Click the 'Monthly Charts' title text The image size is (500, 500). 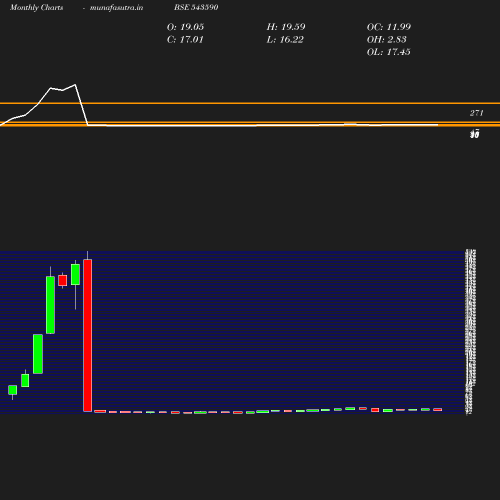pos(37,7)
